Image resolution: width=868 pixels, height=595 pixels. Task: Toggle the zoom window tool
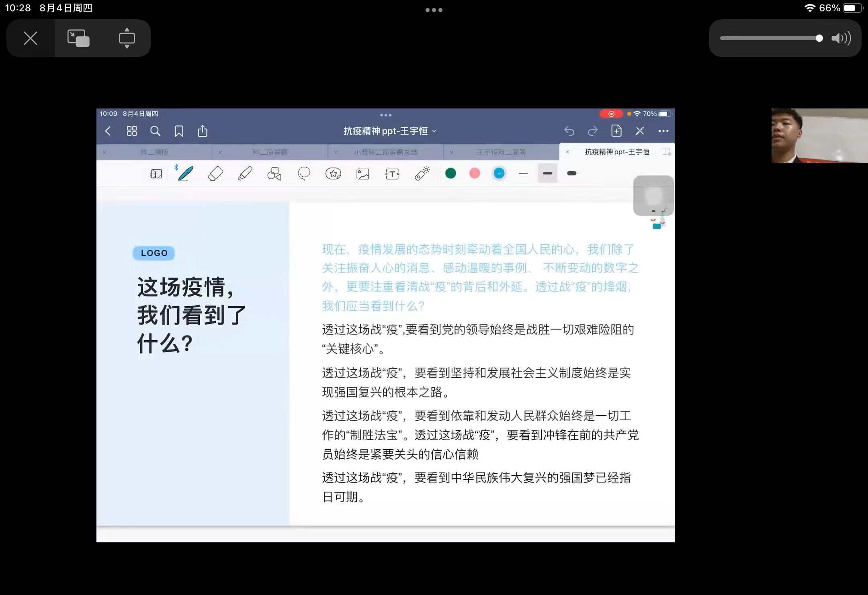[x=156, y=174]
